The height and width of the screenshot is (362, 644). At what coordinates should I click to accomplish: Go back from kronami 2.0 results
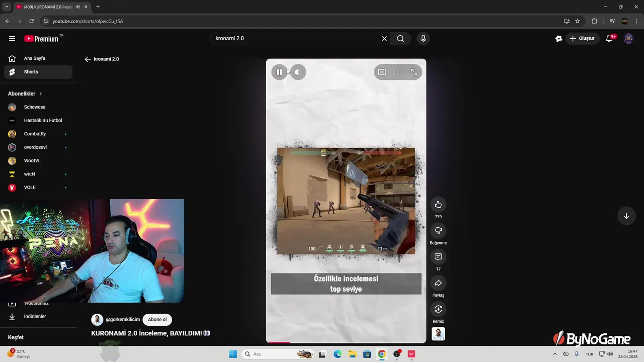[88, 59]
